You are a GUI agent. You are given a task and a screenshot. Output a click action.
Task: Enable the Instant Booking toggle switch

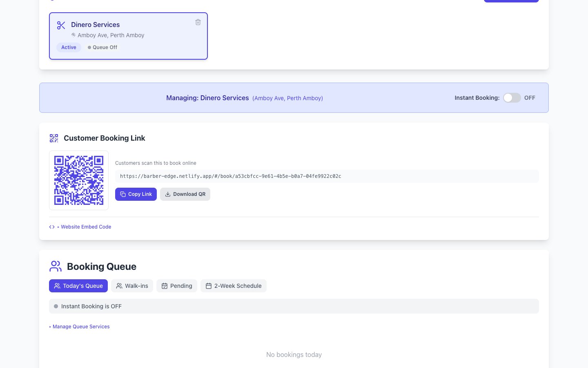click(x=512, y=98)
